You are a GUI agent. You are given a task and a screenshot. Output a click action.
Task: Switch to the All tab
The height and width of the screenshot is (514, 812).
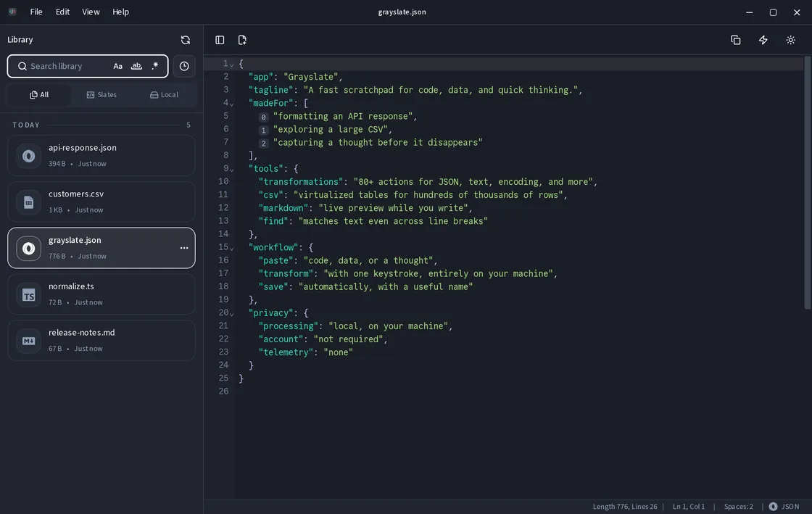tap(39, 95)
